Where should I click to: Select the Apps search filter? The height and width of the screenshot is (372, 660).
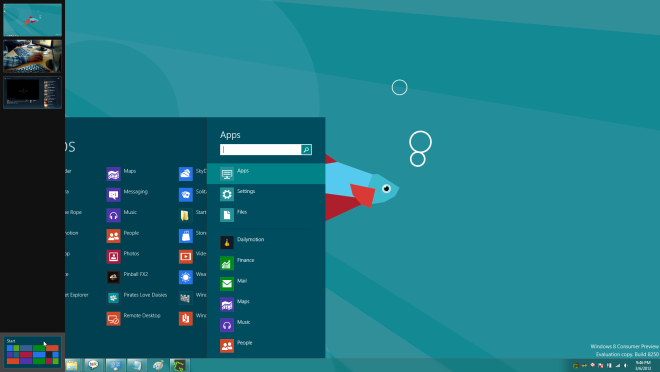coord(266,173)
